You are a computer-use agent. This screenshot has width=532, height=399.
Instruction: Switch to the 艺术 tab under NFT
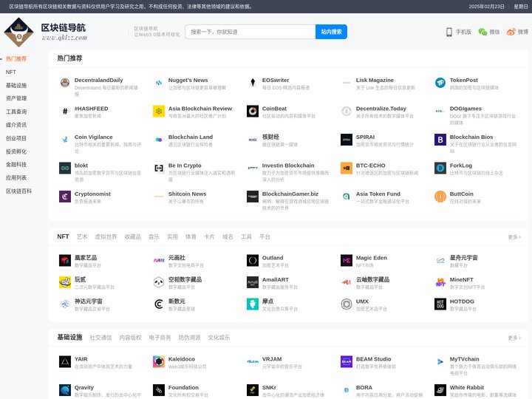point(82,237)
